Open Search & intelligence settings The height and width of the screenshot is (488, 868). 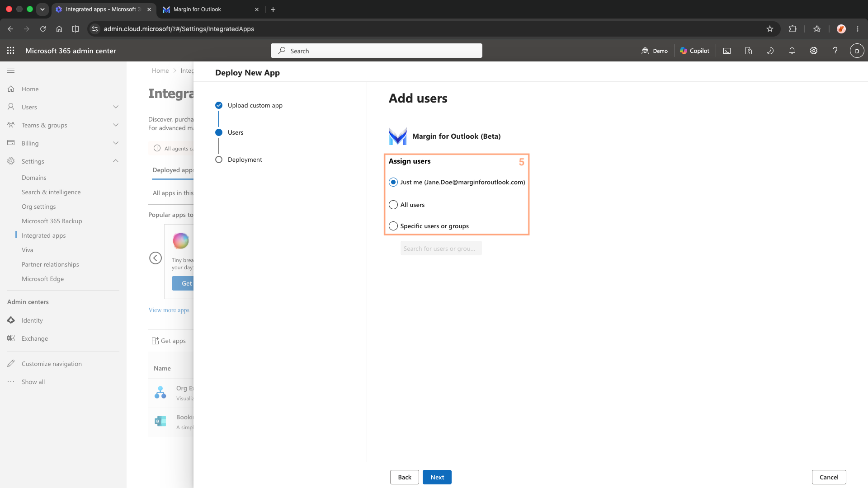coord(51,192)
